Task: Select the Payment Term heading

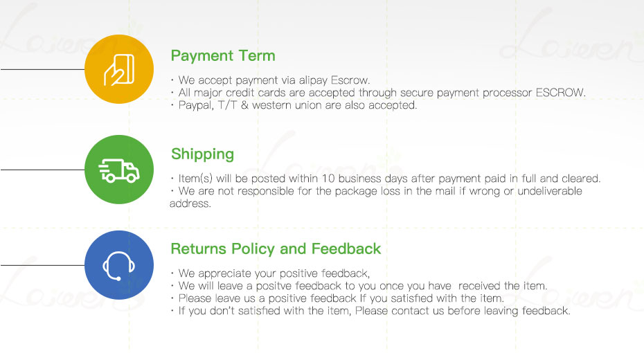Action: [x=222, y=55]
